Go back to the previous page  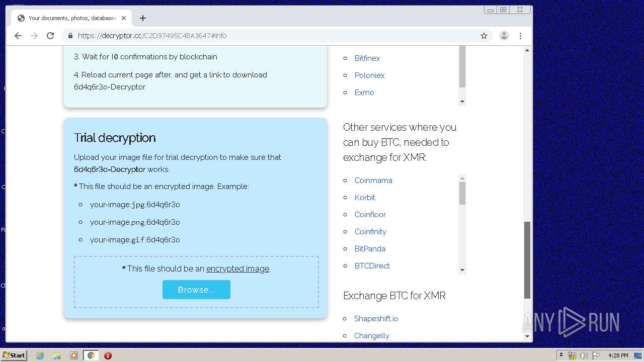[x=18, y=36]
